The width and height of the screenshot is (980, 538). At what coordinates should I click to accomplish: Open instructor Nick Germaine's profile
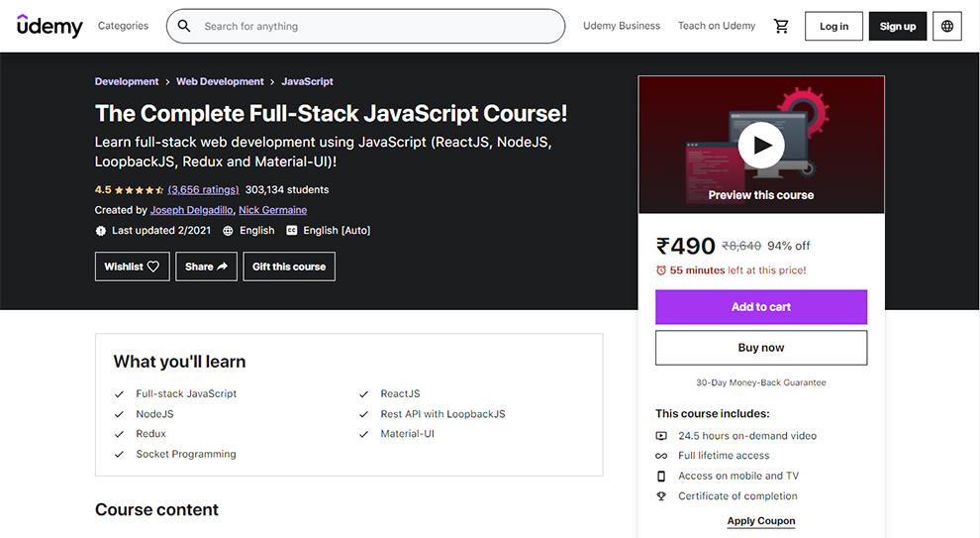(x=272, y=210)
